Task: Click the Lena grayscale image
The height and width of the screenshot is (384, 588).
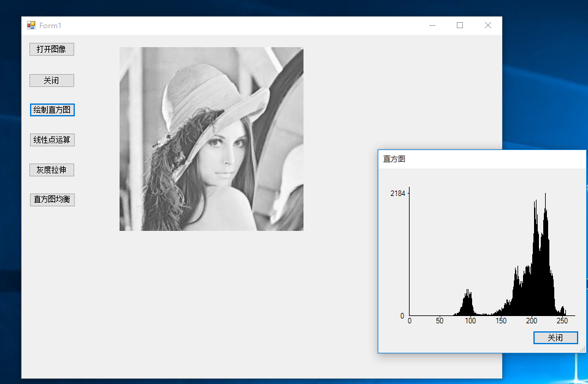Action: pyautogui.click(x=212, y=139)
